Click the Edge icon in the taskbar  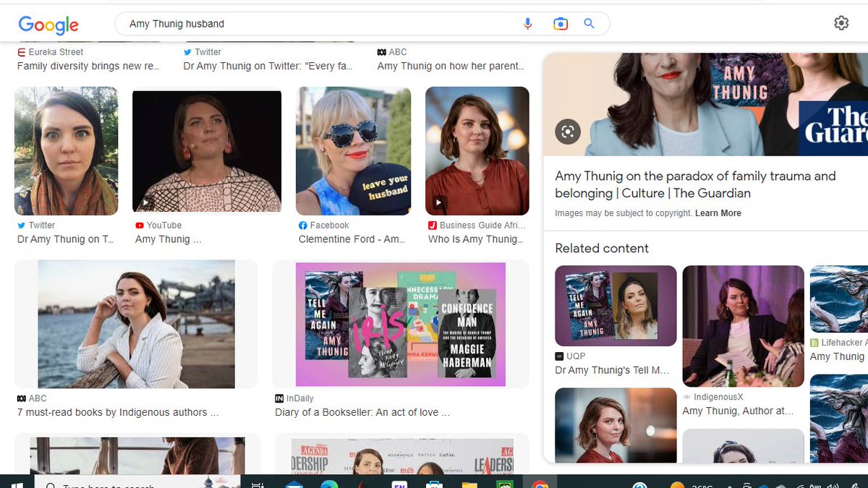328,485
